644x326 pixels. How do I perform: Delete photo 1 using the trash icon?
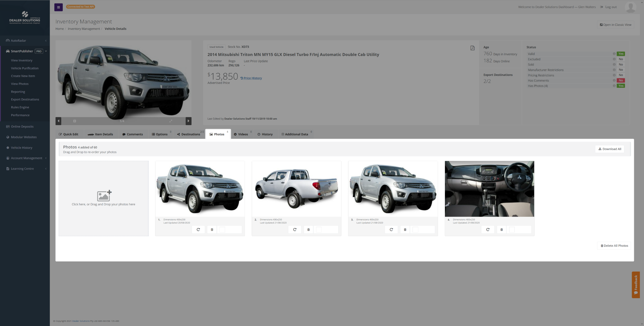click(x=212, y=230)
